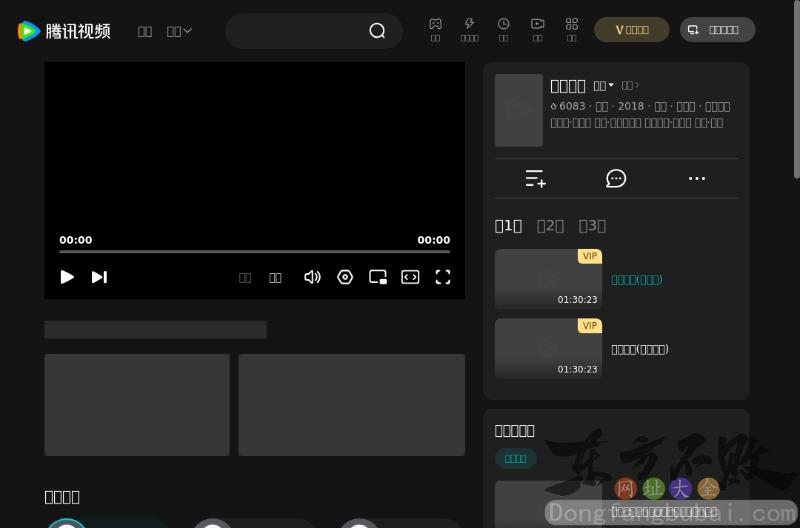Click the video progress bar
Image resolution: width=800 pixels, height=528 pixels.
point(254,252)
